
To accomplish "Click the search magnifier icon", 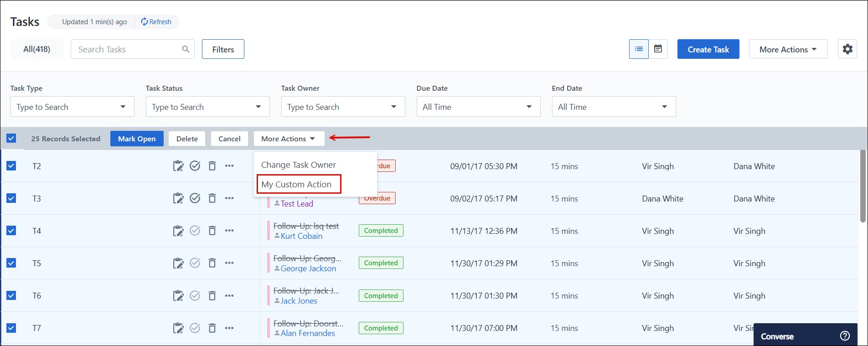I will coord(186,49).
